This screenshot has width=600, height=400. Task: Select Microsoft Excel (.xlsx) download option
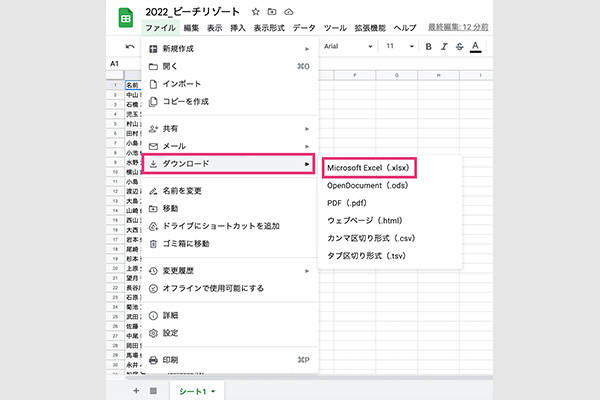368,168
